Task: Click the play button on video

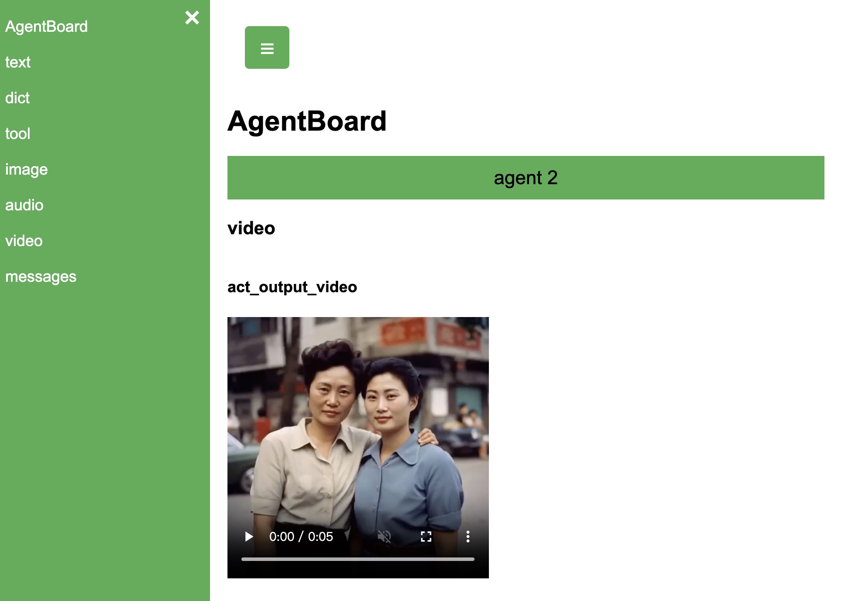Action: click(249, 536)
